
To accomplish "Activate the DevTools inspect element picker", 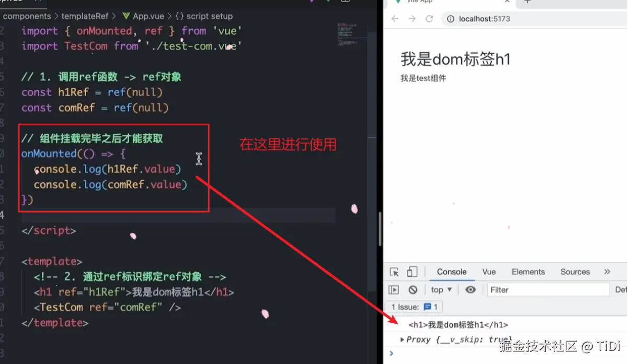I will click(x=394, y=272).
